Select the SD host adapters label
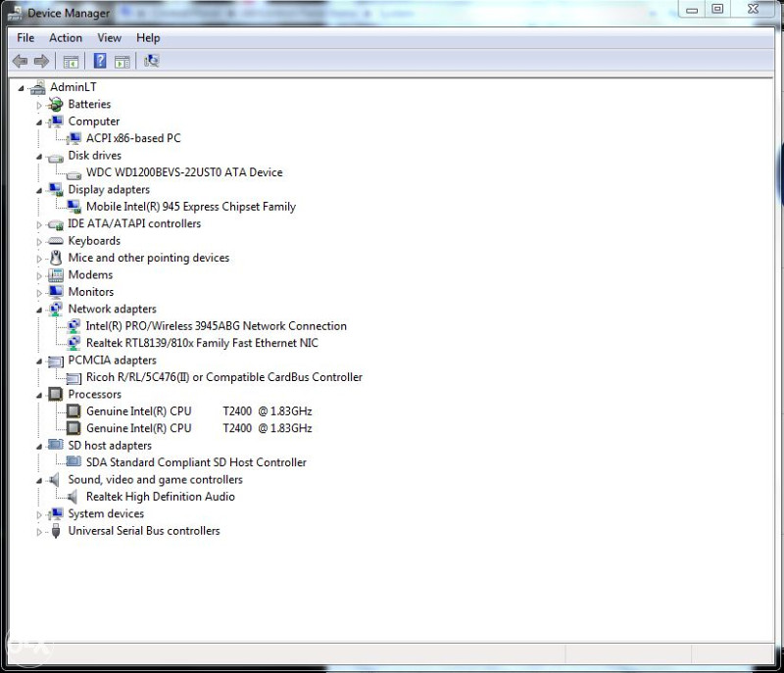784x673 pixels. point(110,445)
